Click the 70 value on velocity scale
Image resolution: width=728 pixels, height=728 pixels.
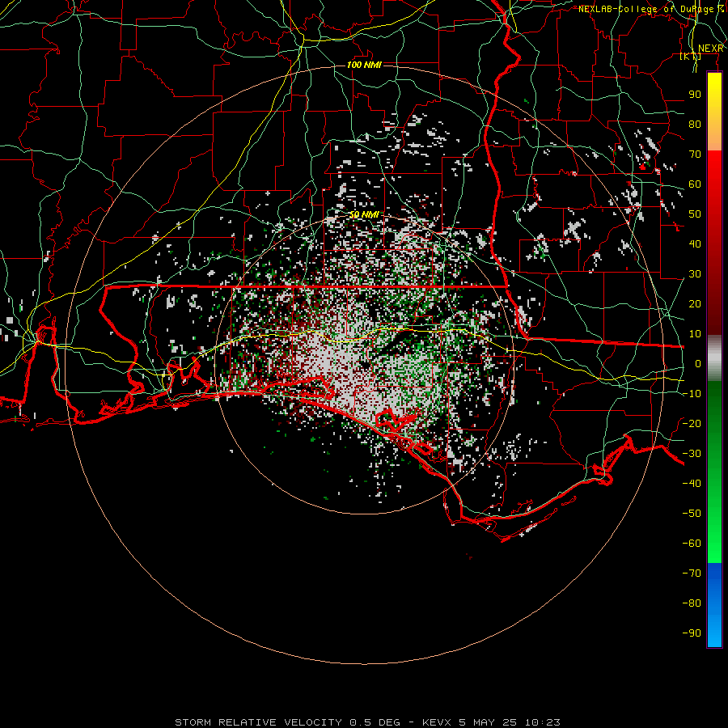pyautogui.click(x=695, y=154)
